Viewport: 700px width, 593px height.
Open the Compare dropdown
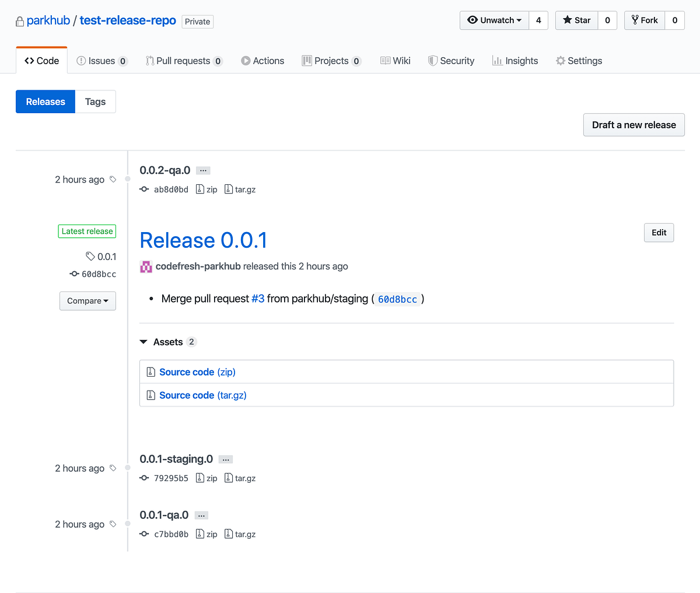(87, 300)
